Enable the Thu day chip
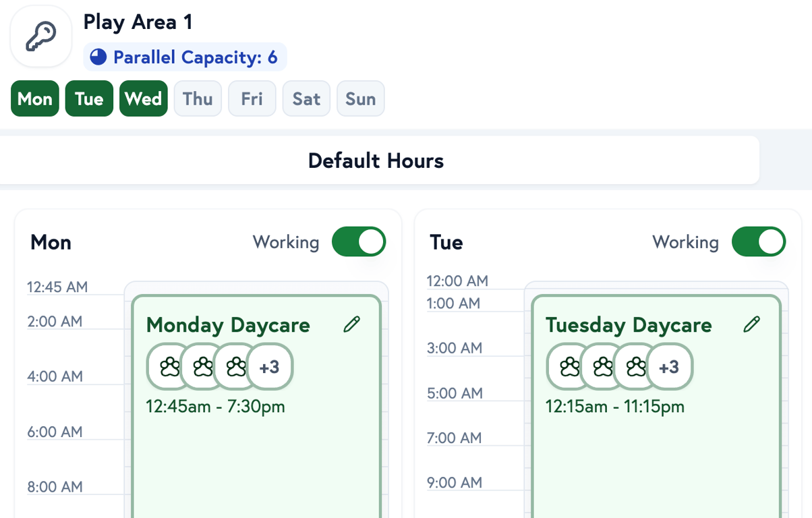The width and height of the screenshot is (812, 518). pyautogui.click(x=198, y=99)
